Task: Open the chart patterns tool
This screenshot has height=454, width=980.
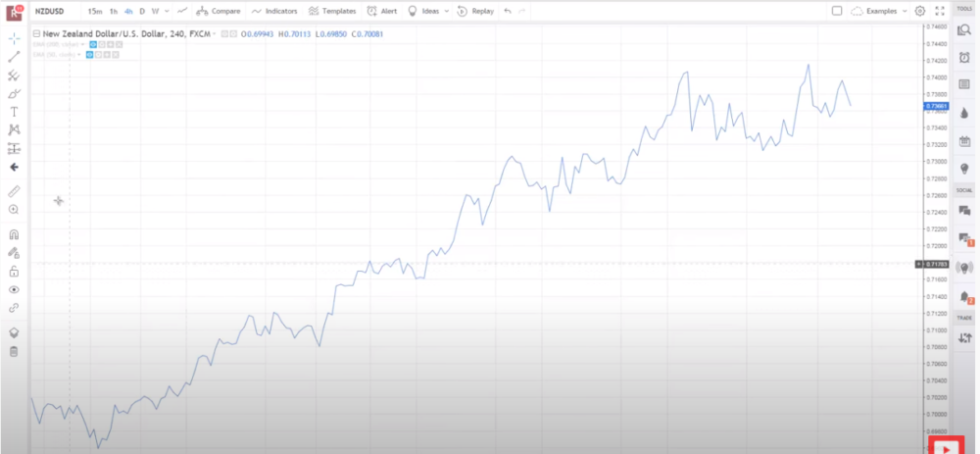Action: pos(14,130)
